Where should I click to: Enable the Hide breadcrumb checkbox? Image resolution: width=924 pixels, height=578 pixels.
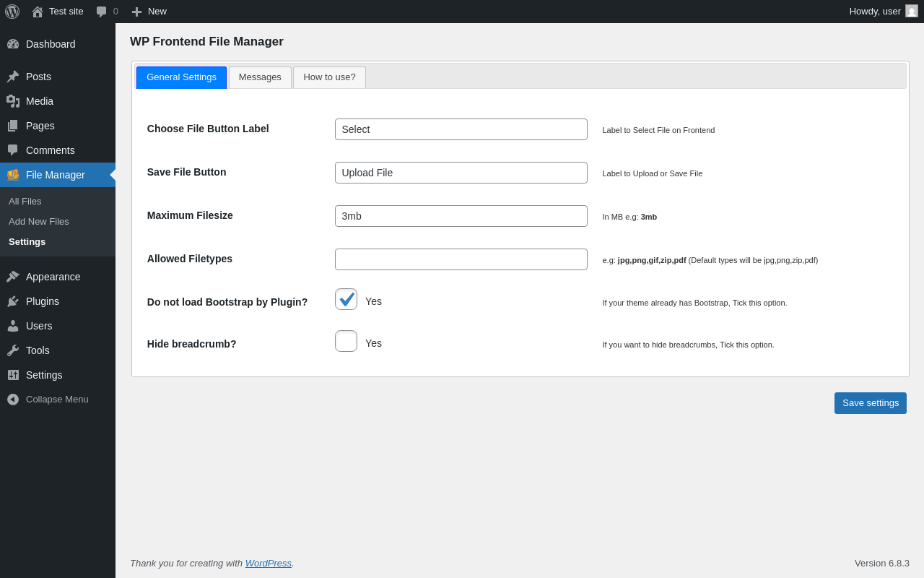(346, 341)
